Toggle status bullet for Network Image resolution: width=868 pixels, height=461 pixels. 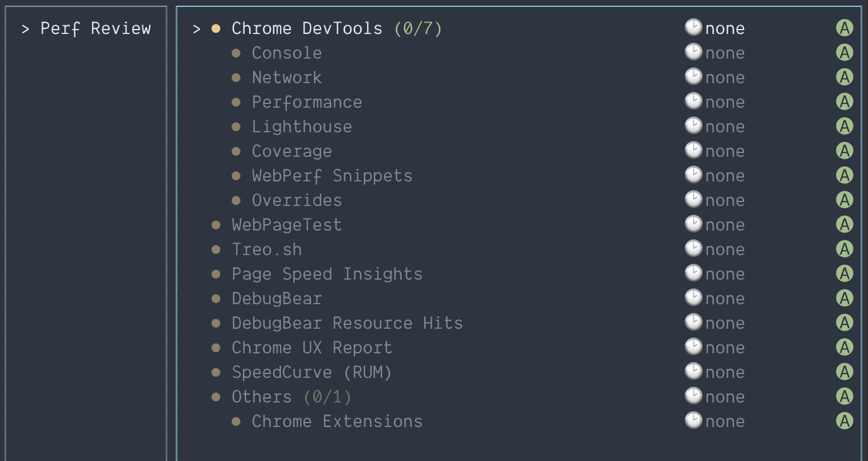pos(236,77)
